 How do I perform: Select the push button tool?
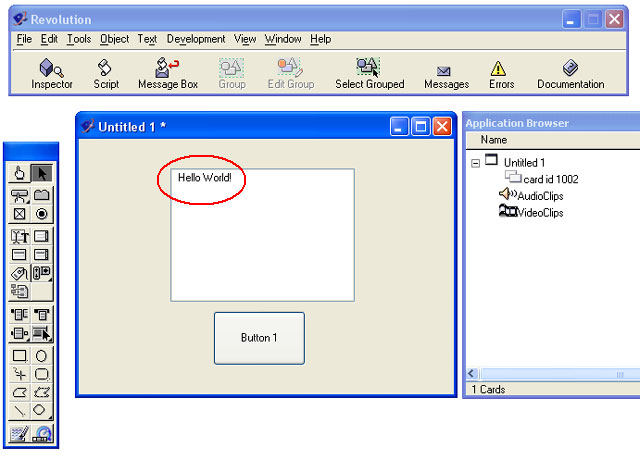point(19,196)
